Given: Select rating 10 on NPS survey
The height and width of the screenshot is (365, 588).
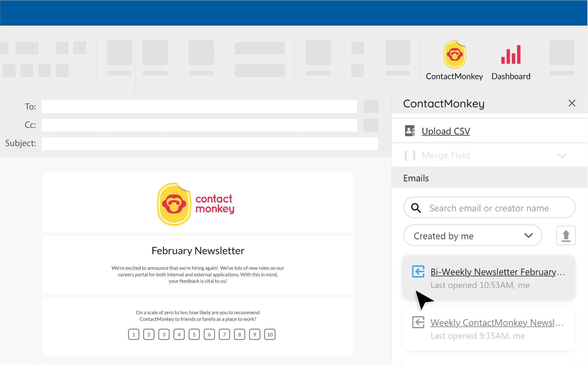Looking at the screenshot, I should pos(270,335).
